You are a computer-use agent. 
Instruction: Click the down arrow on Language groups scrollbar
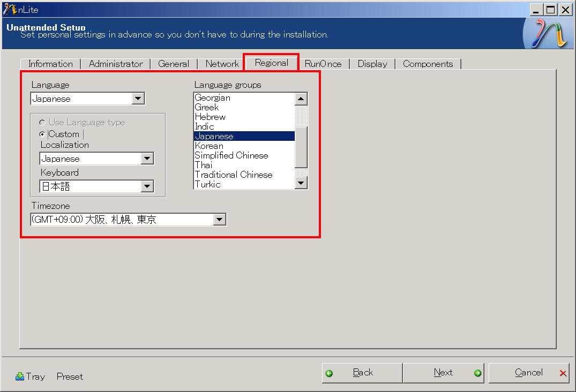(x=301, y=182)
